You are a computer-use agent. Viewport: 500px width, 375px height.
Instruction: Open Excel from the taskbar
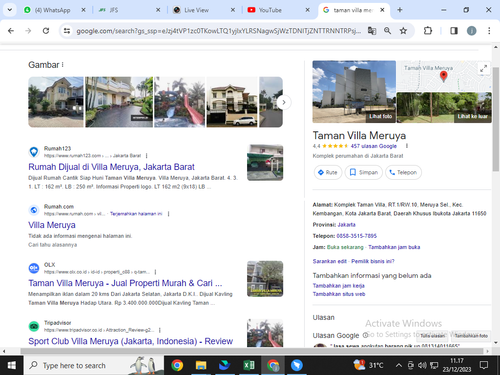point(249,366)
